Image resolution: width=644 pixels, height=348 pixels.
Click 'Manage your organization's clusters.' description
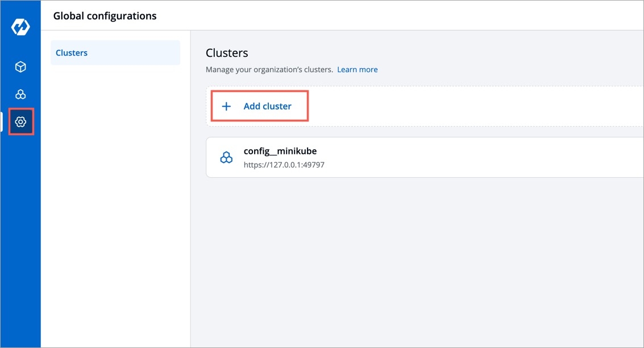coord(269,69)
